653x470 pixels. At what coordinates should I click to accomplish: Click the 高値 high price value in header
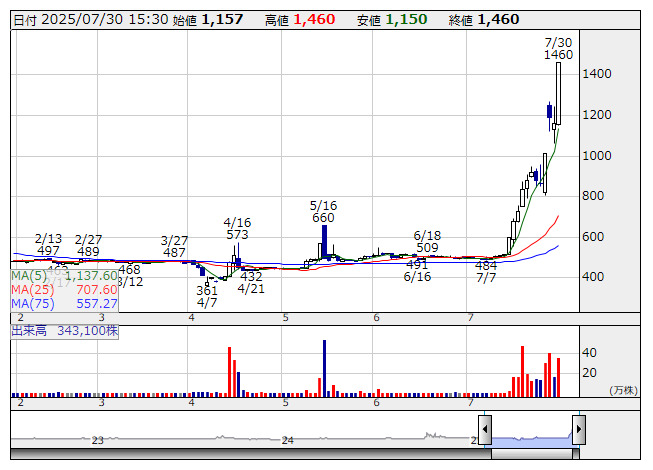[314, 19]
